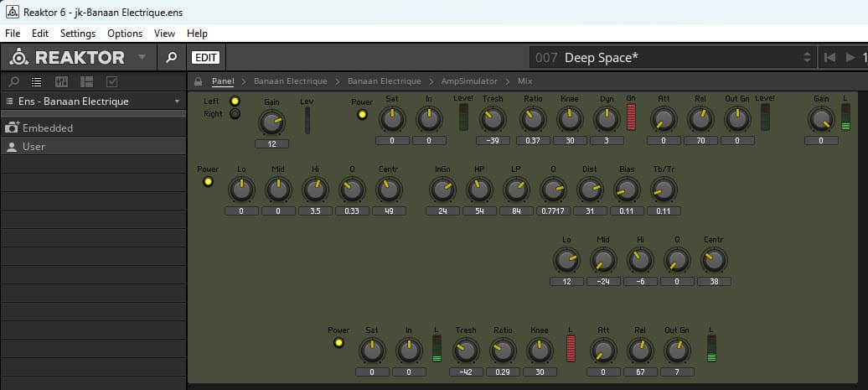
Task: Click the Hi knob valued 3.5
Action: [315, 190]
